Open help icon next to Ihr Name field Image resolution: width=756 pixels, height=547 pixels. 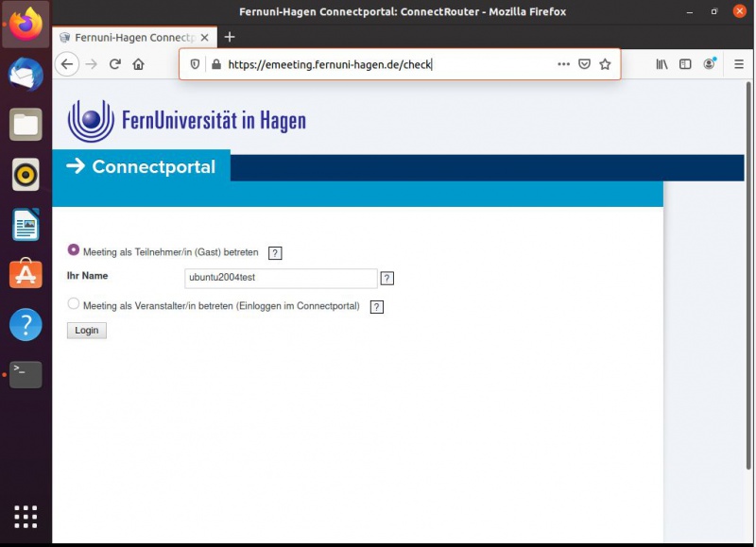(x=387, y=278)
